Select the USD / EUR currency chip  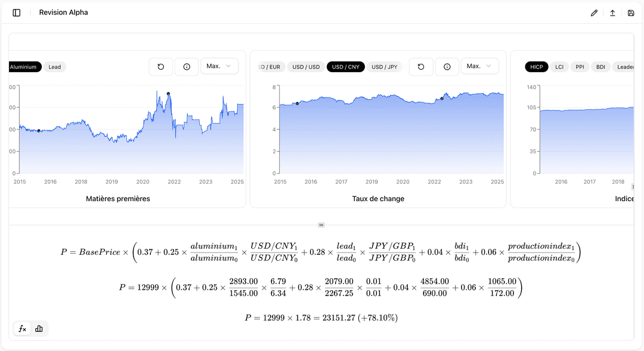(270, 67)
